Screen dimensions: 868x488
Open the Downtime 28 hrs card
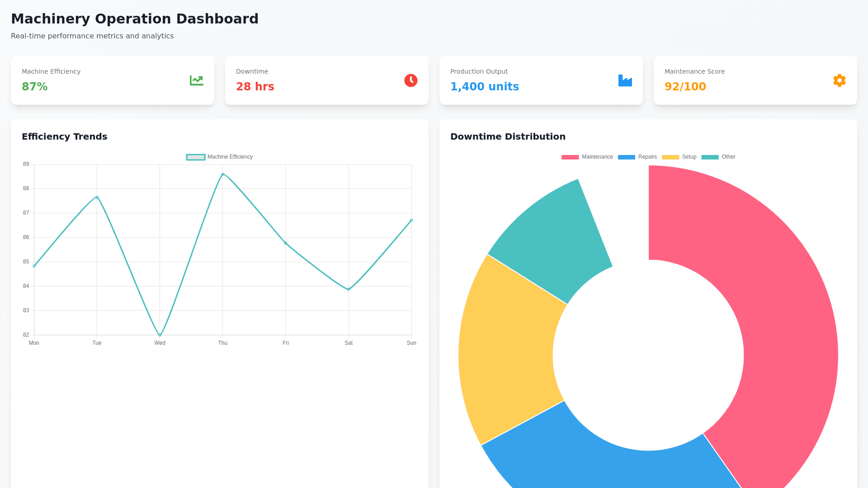[x=326, y=80]
